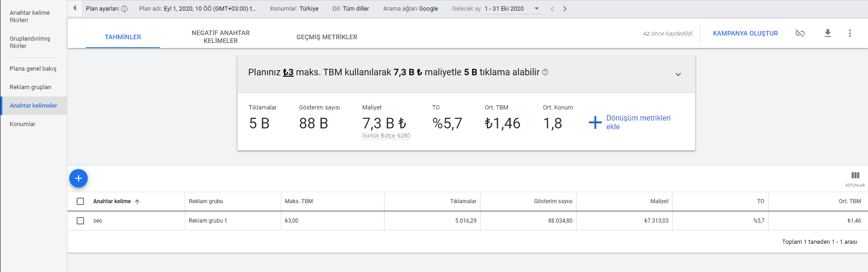
Task: Click the link sharing icon
Action: click(800, 33)
